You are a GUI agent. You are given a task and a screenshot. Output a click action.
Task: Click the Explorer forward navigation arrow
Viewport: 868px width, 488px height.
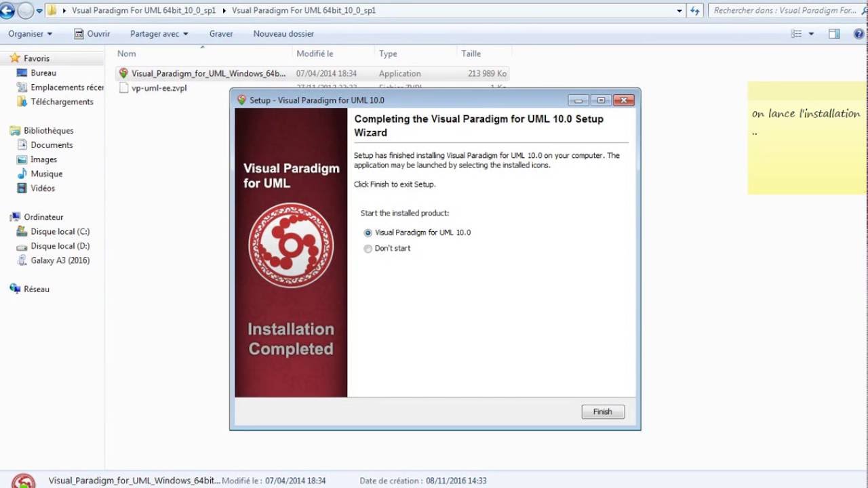point(25,11)
